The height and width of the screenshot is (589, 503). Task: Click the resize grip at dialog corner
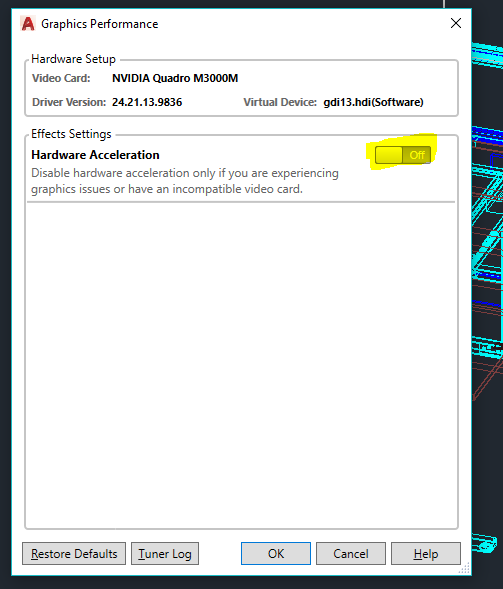point(465,569)
